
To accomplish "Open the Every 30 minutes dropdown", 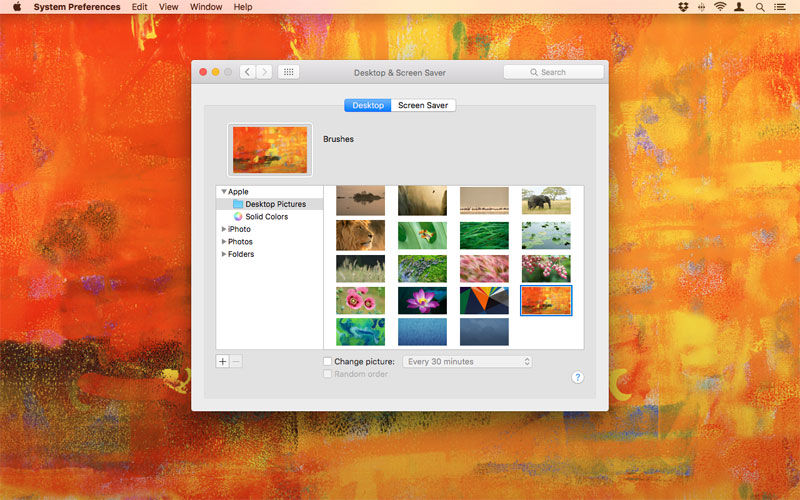I will coord(467,361).
